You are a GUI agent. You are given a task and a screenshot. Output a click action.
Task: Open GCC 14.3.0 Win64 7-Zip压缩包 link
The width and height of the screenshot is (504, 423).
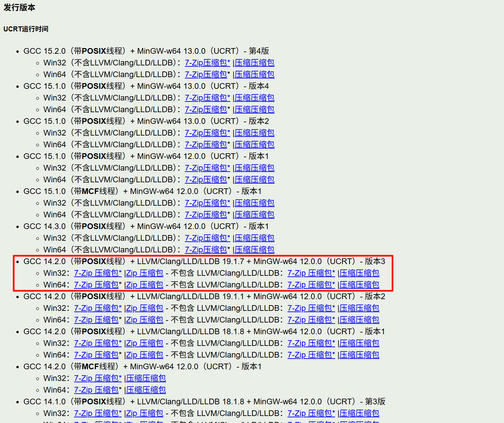tap(206, 250)
